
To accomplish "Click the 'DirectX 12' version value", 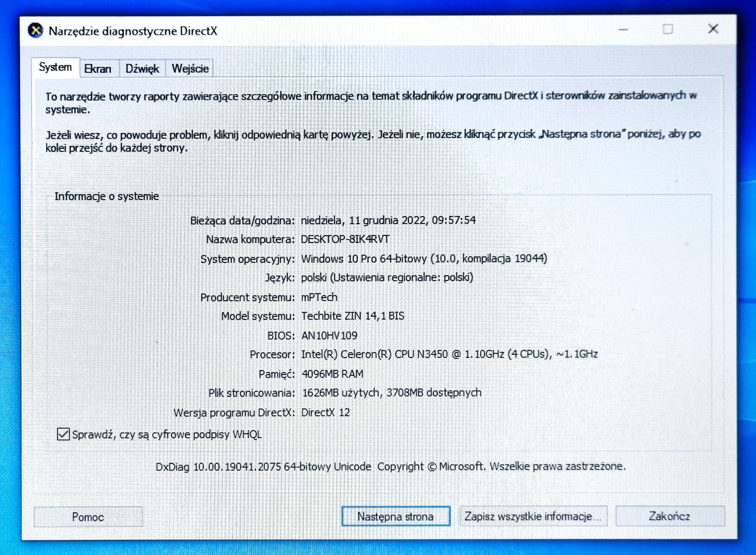I will pyautogui.click(x=325, y=412).
